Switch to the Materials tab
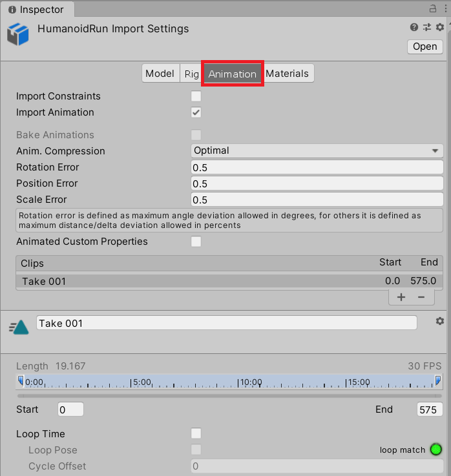This screenshot has height=476, width=451. pyautogui.click(x=287, y=74)
